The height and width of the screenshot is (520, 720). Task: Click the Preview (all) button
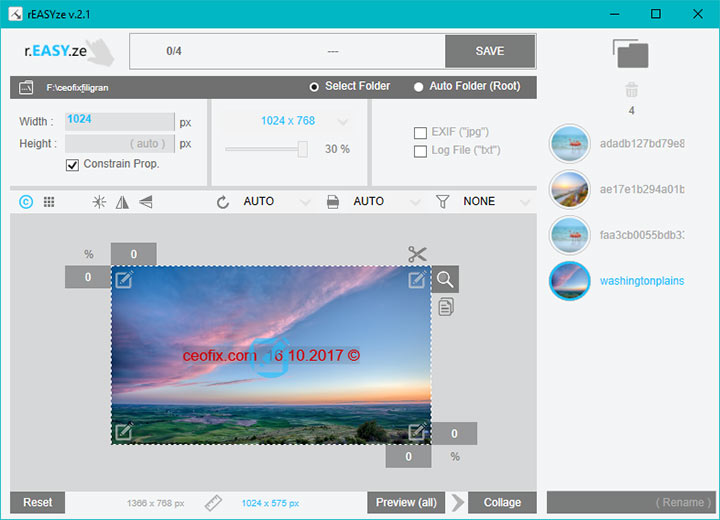pos(406,503)
